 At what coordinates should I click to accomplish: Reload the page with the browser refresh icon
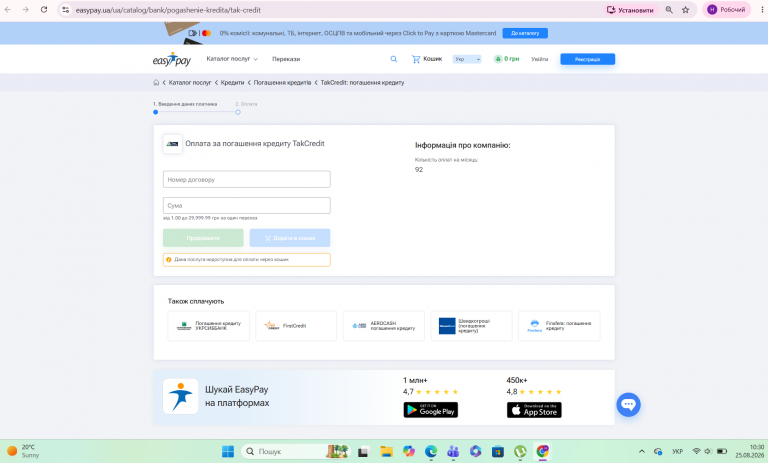click(x=44, y=9)
